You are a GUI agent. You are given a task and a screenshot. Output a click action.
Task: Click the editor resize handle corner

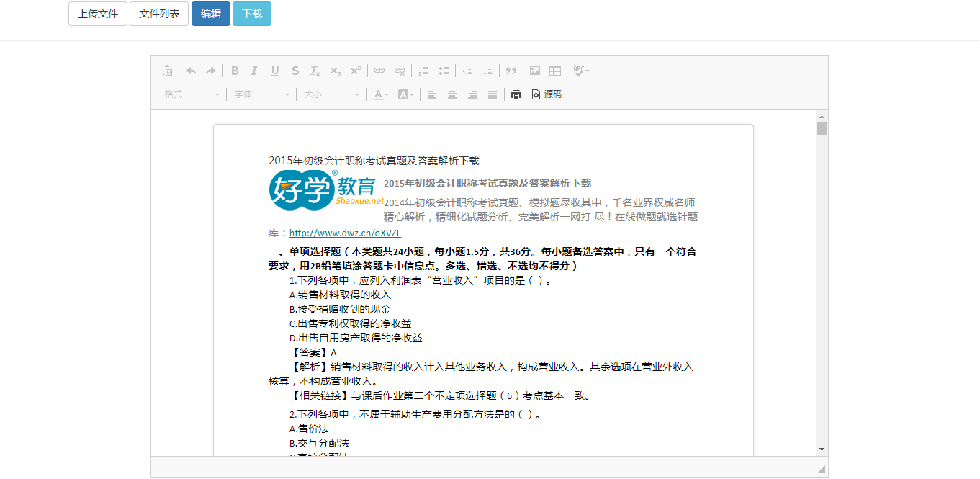822,469
